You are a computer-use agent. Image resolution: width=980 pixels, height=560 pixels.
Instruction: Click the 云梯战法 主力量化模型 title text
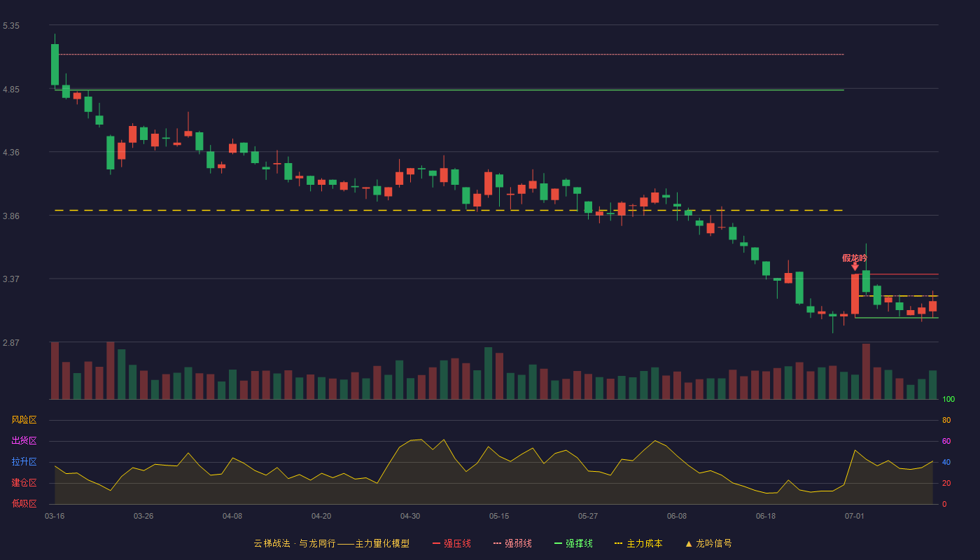click(332, 543)
